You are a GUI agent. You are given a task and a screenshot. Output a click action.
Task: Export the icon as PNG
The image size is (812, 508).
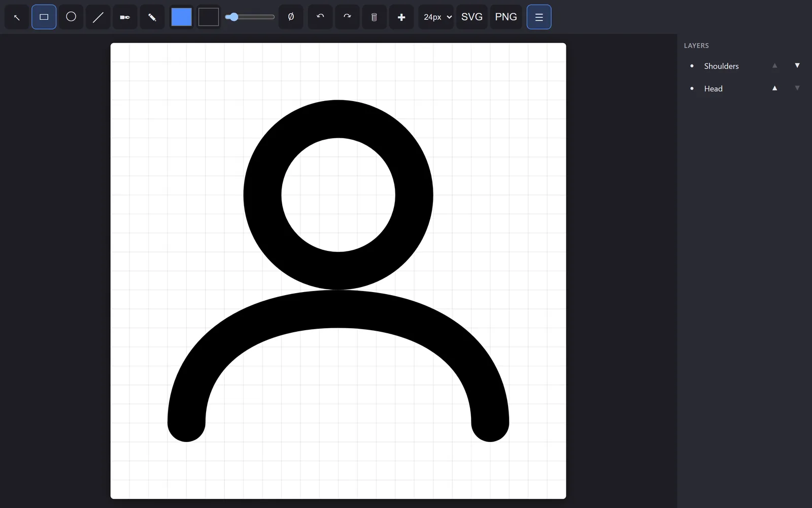[x=506, y=17]
